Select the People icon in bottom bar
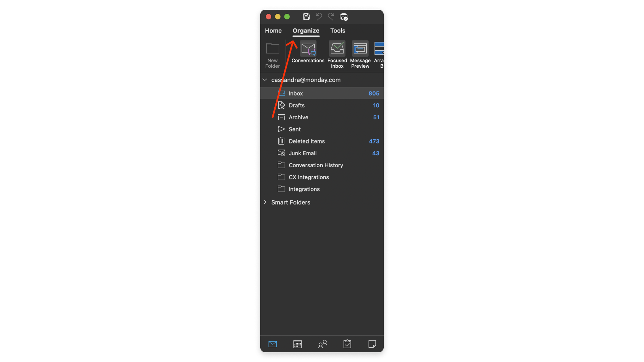Viewport: 644px width, 362px height. [x=322, y=344]
